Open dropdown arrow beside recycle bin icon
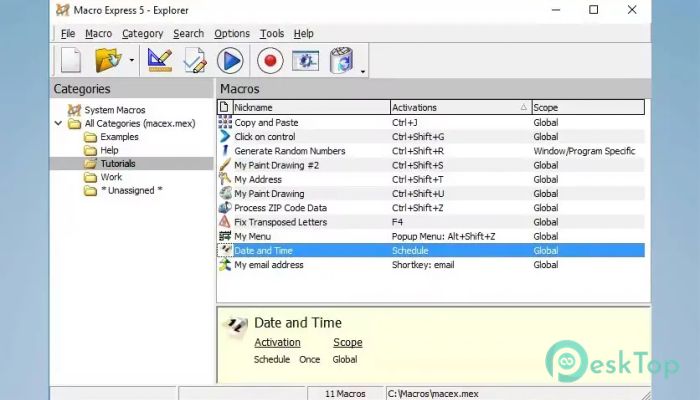 coord(363,71)
